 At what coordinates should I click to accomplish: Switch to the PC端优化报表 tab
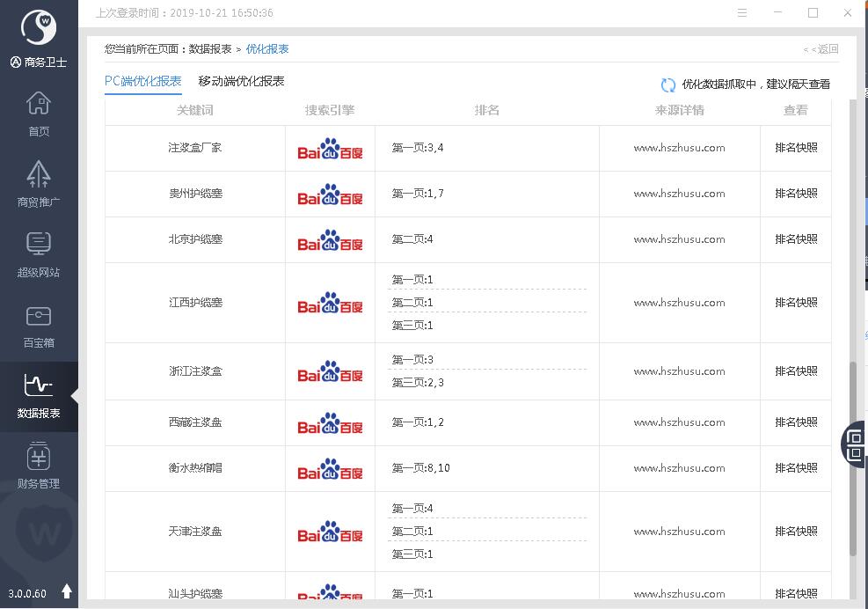click(x=142, y=82)
